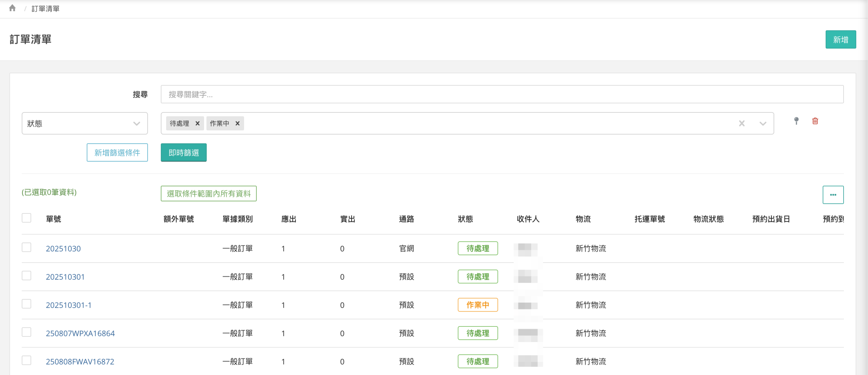The width and height of the screenshot is (868, 375).
Task: Click 新增篩選條件 button
Action: point(117,153)
